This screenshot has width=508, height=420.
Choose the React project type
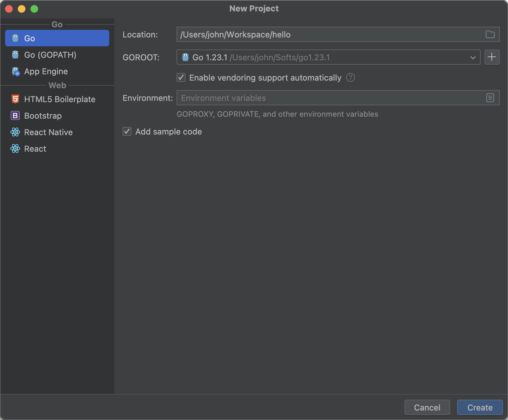(x=35, y=149)
